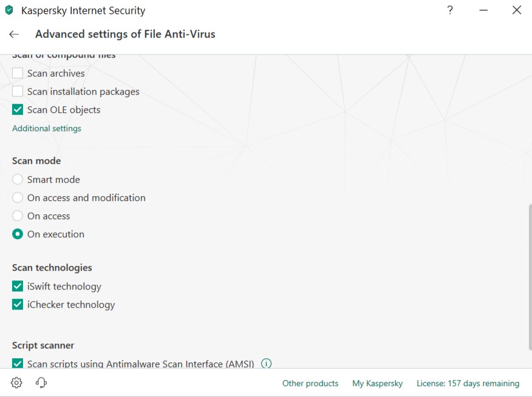Go to My Kaspersky
Image resolution: width=532 pixels, height=397 pixels.
click(377, 384)
